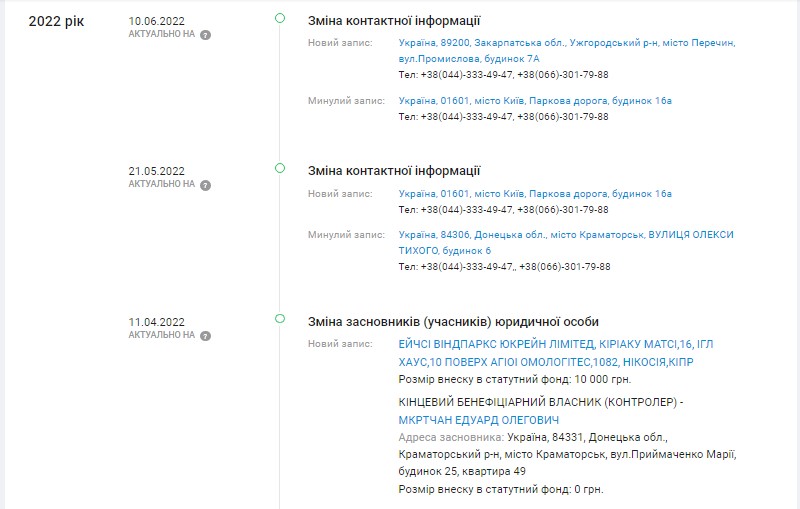Open the Закарпатська обл. address link
Viewport: 800px width, 509px height.
pyautogui.click(x=566, y=43)
